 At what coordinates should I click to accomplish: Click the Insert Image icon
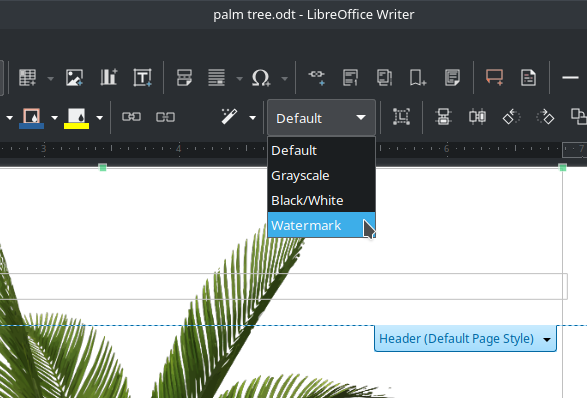pos(74,78)
